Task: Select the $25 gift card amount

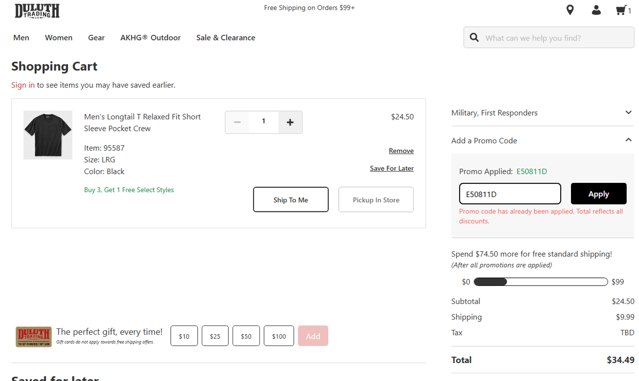Action: [x=215, y=336]
